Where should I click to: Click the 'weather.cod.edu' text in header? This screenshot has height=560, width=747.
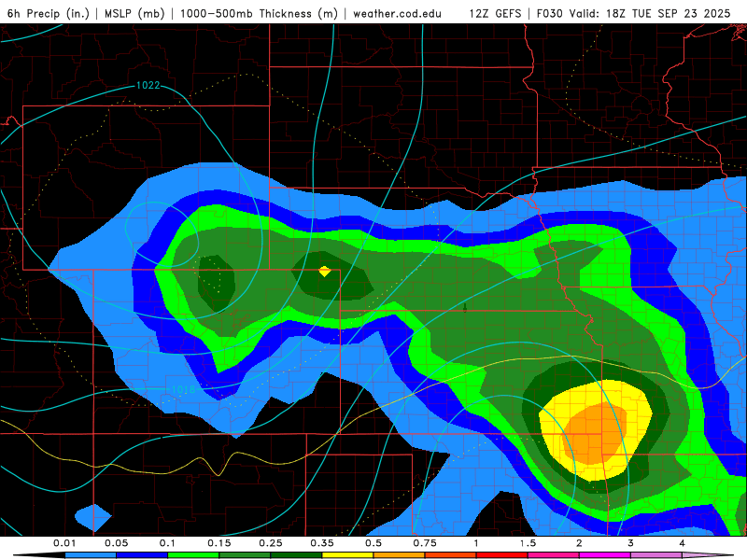pos(397,14)
